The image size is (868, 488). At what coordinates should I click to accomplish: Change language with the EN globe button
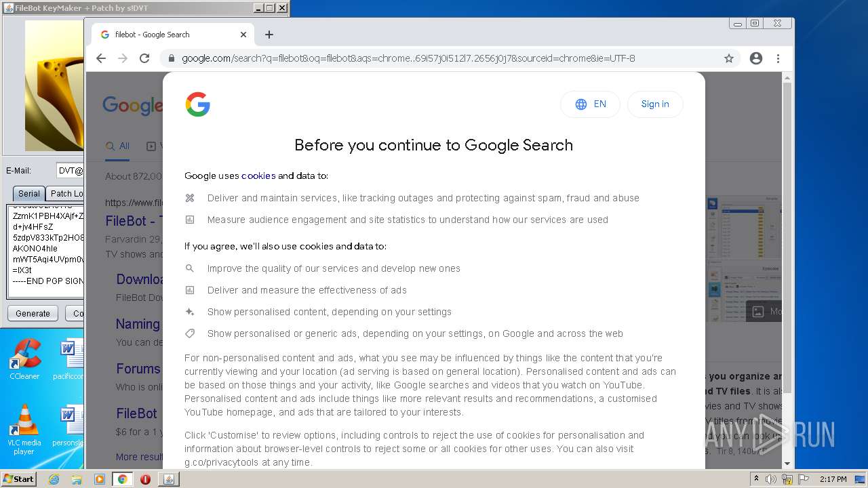click(x=590, y=104)
